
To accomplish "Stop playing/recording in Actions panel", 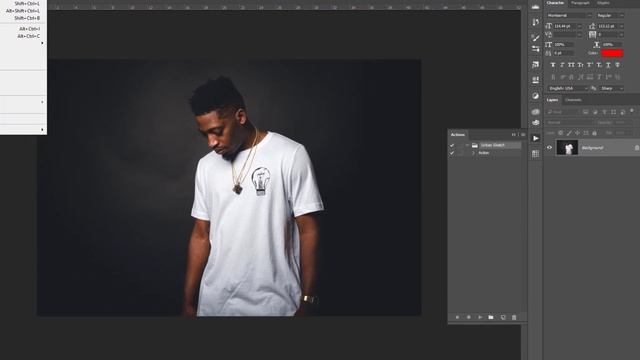I will point(457,317).
